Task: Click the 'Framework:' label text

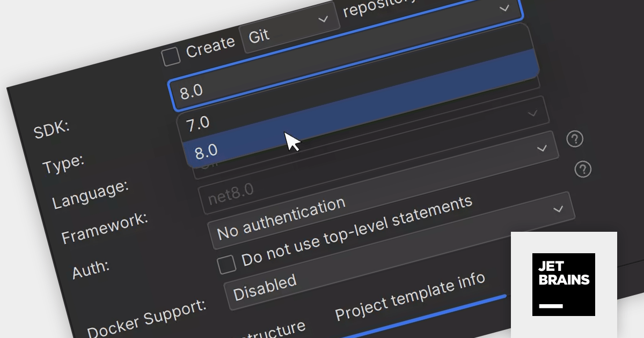Action: 104,229
